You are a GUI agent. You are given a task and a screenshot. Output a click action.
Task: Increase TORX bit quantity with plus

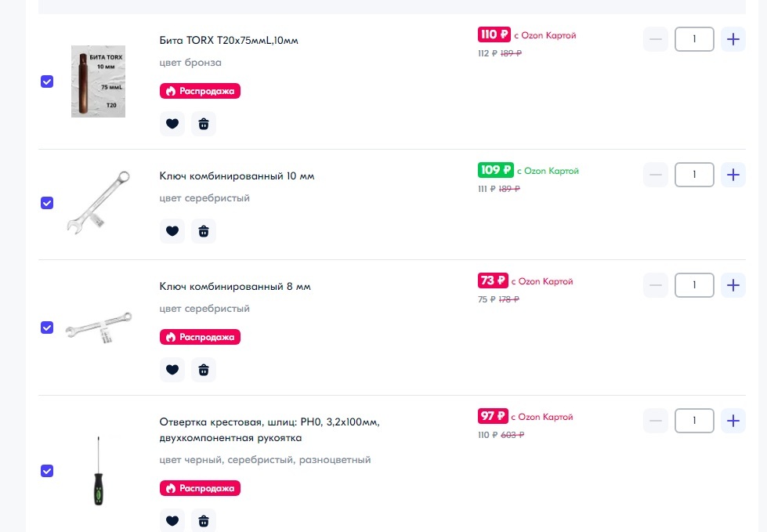pos(733,39)
